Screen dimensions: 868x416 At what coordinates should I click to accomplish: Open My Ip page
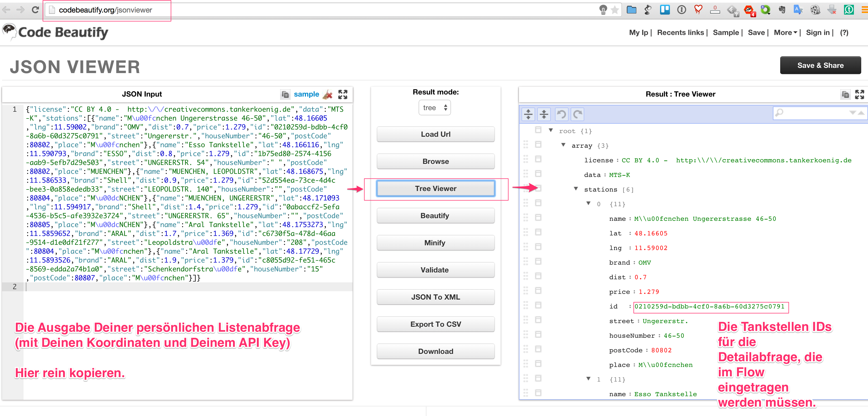pyautogui.click(x=639, y=33)
